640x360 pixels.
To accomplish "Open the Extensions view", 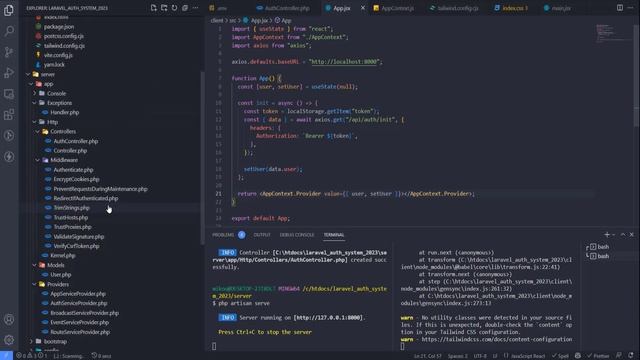I will [9, 115].
